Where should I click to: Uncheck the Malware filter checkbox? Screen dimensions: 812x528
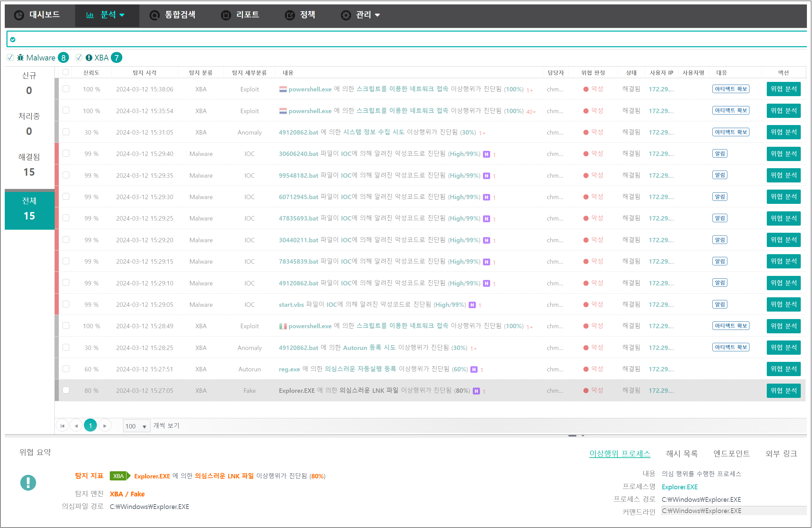click(x=10, y=57)
